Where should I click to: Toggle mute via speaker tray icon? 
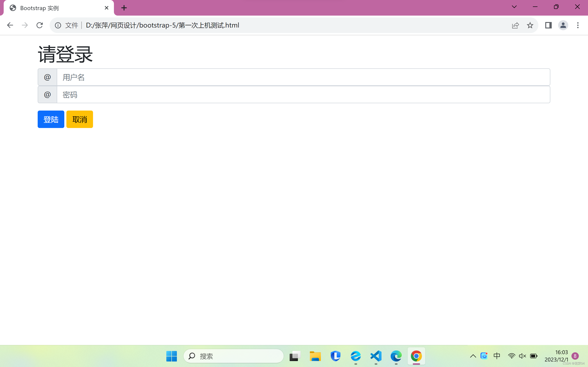tap(522, 356)
